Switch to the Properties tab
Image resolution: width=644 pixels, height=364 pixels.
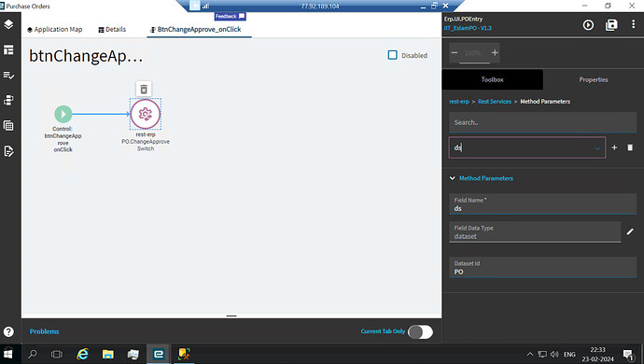coord(594,79)
